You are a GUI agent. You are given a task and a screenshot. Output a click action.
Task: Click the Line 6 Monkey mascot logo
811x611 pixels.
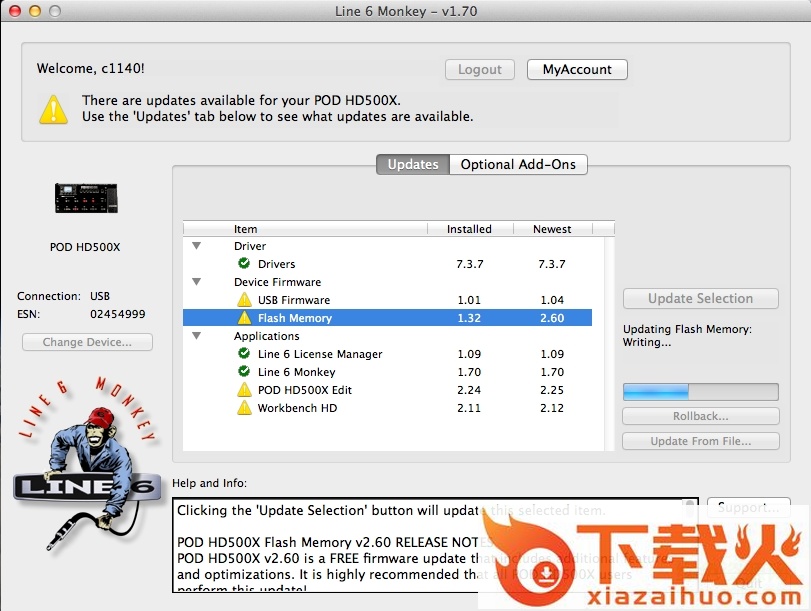[x=86, y=462]
